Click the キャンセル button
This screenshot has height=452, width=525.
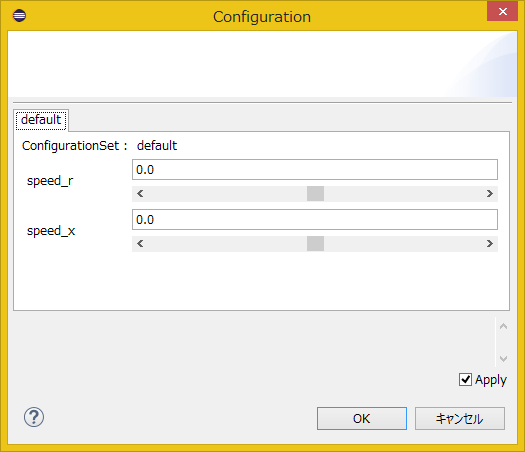[x=460, y=419]
